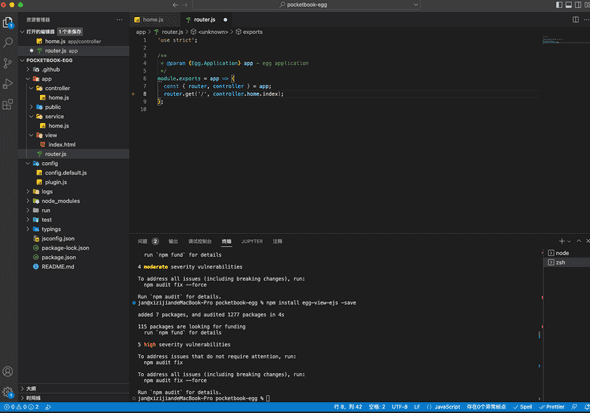Add a new terminal with plus icon
Image resolution: width=590 pixels, height=413 pixels.
click(561, 241)
